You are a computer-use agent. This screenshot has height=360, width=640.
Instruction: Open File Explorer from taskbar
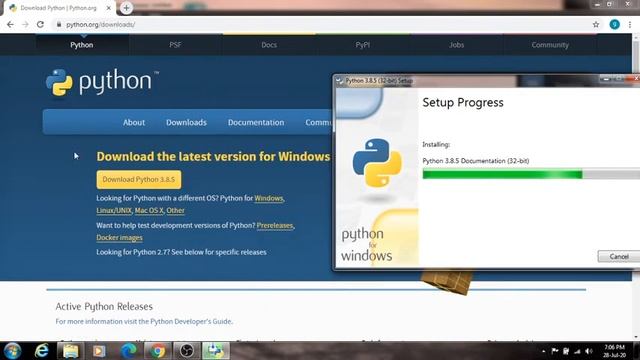(70, 351)
